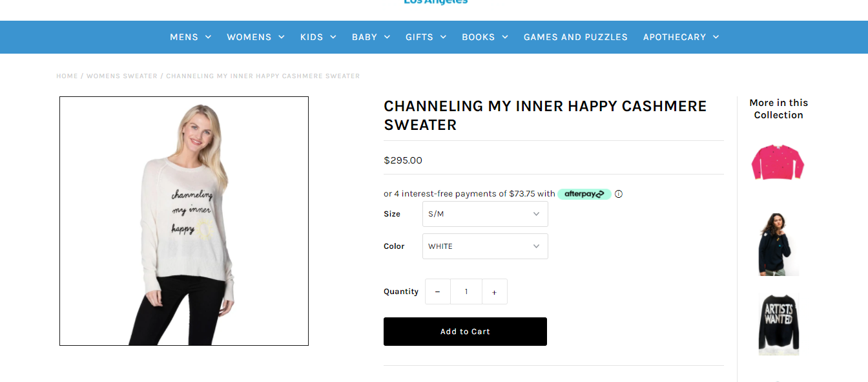868x382 pixels.
Task: Open the Books menu
Action: pyautogui.click(x=485, y=37)
